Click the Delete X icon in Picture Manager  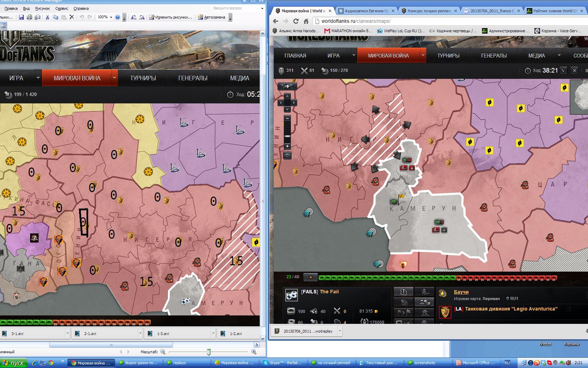pyautogui.click(x=72, y=17)
